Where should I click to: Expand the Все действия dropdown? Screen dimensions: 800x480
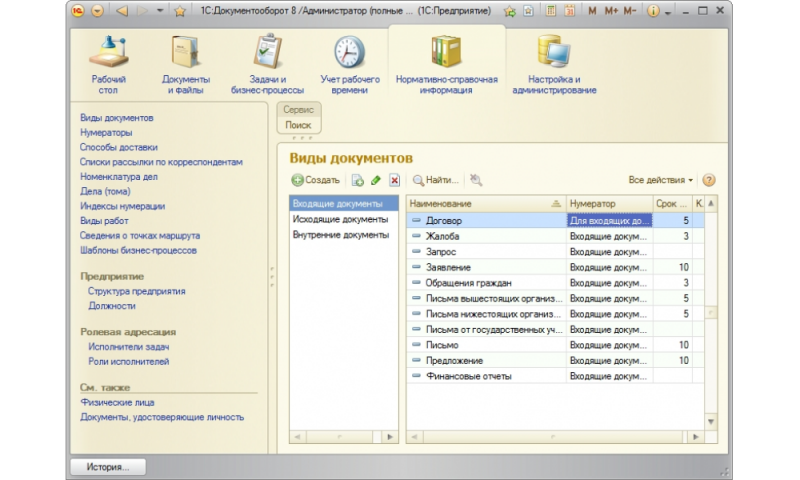[661, 180]
